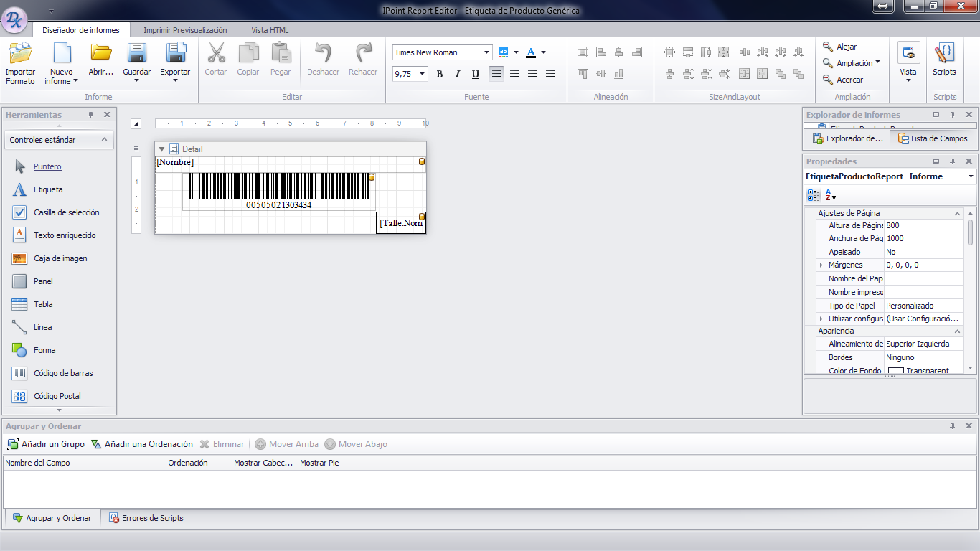Viewport: 980px width, 551px height.
Task: Open the EtiquetaProductoReport object selector dropdown
Action: tap(971, 176)
